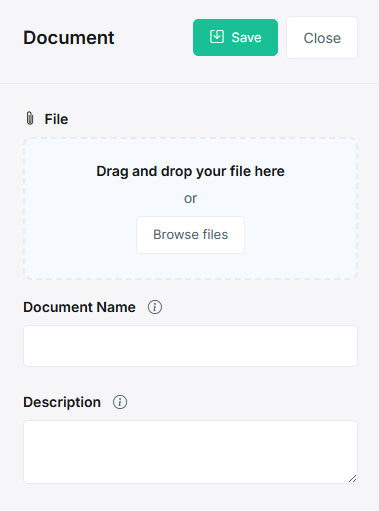Click the 'Drag and drop your file here' text
379x511 pixels.
190,171
